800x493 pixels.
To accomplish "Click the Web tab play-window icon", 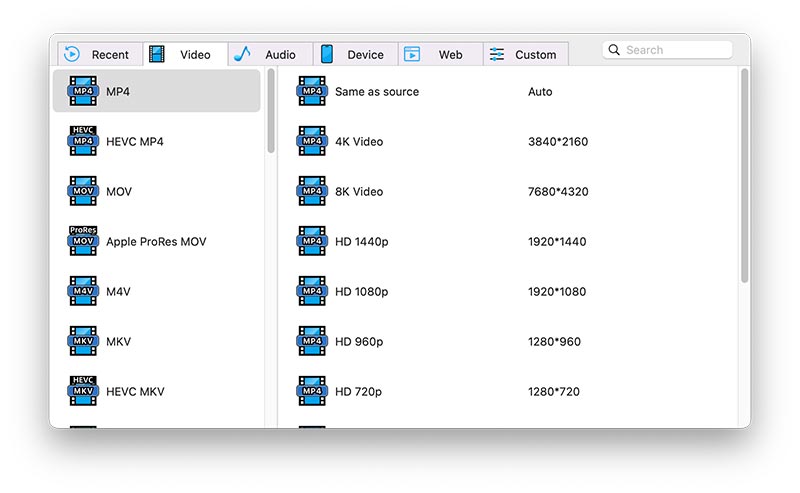I will (x=412, y=54).
